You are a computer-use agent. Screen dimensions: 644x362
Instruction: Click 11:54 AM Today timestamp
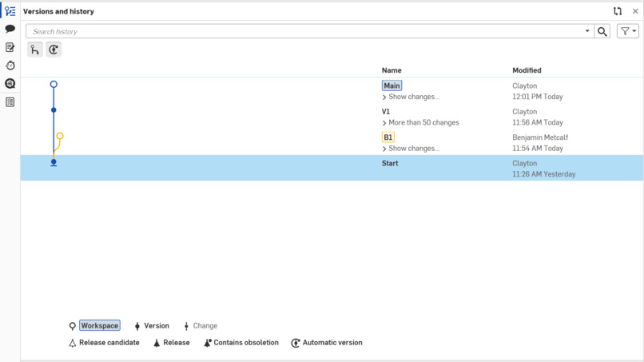point(537,149)
